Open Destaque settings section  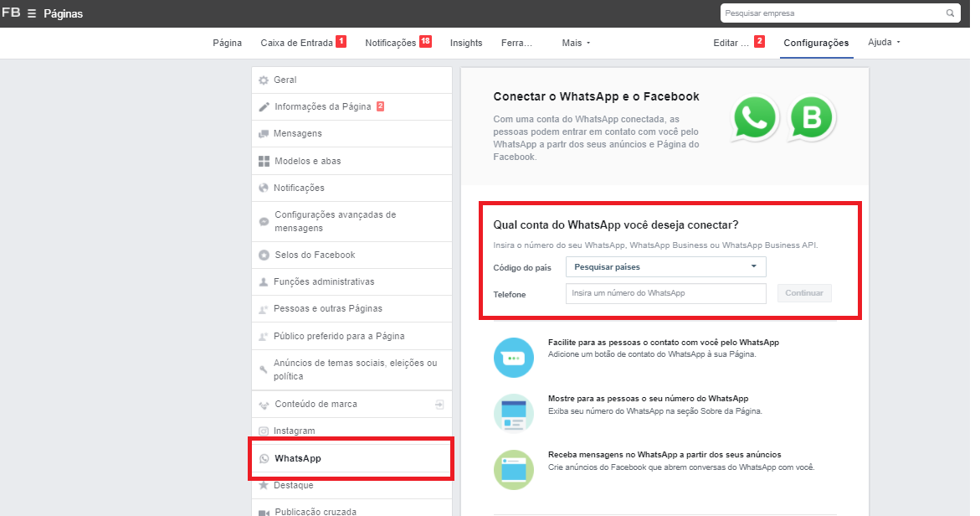[351, 485]
